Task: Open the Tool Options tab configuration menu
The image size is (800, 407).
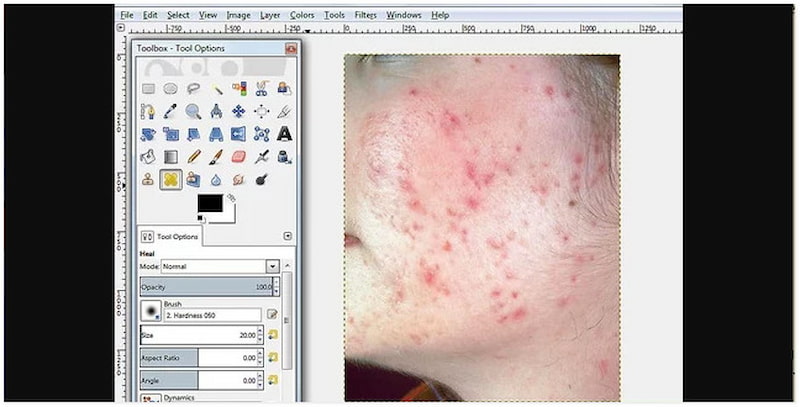Action: point(288,237)
